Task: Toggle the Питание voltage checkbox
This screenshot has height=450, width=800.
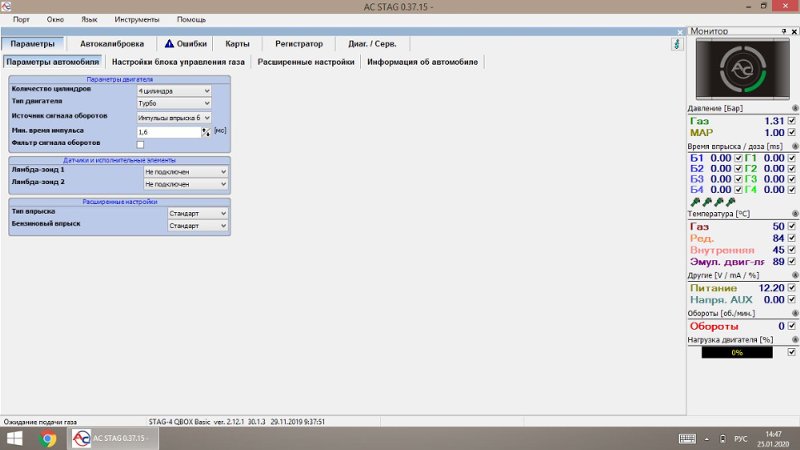Action: (x=791, y=288)
